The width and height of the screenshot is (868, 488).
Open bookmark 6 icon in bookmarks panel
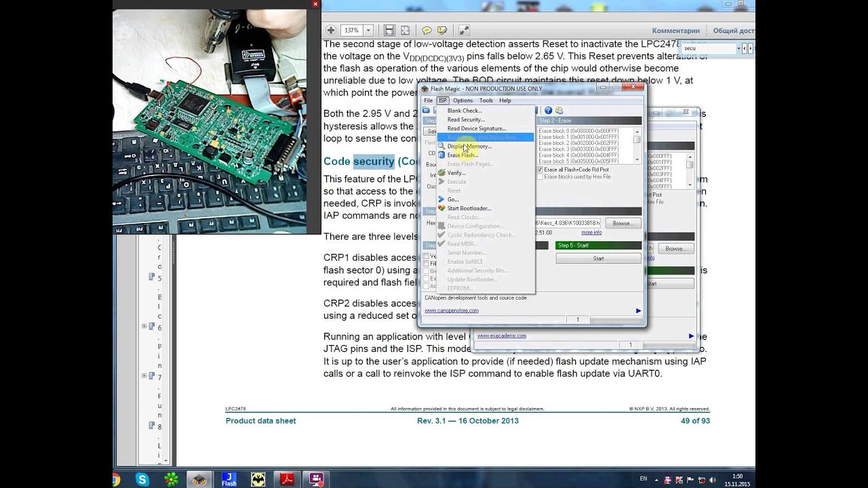click(152, 326)
